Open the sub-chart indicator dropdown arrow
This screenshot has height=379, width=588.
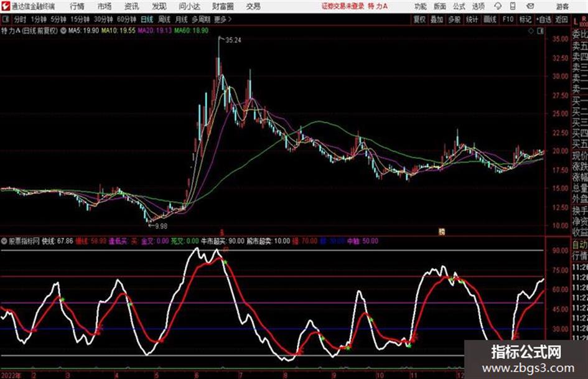pos(4,241)
